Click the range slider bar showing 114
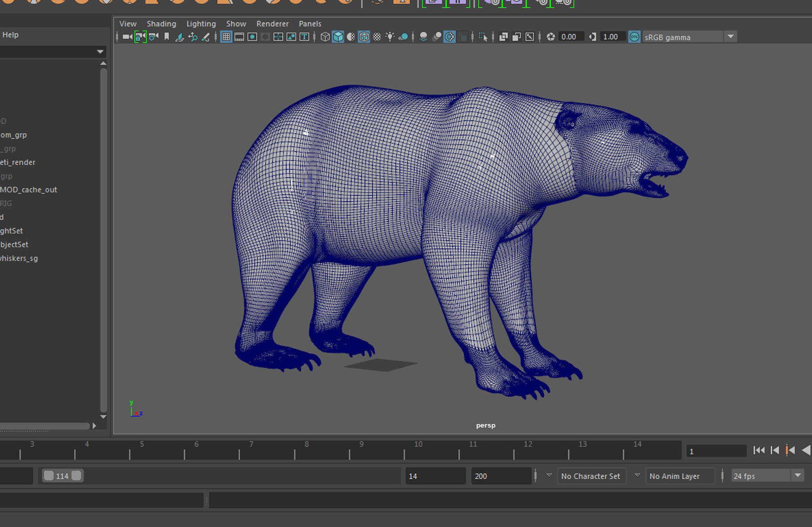 (62, 476)
